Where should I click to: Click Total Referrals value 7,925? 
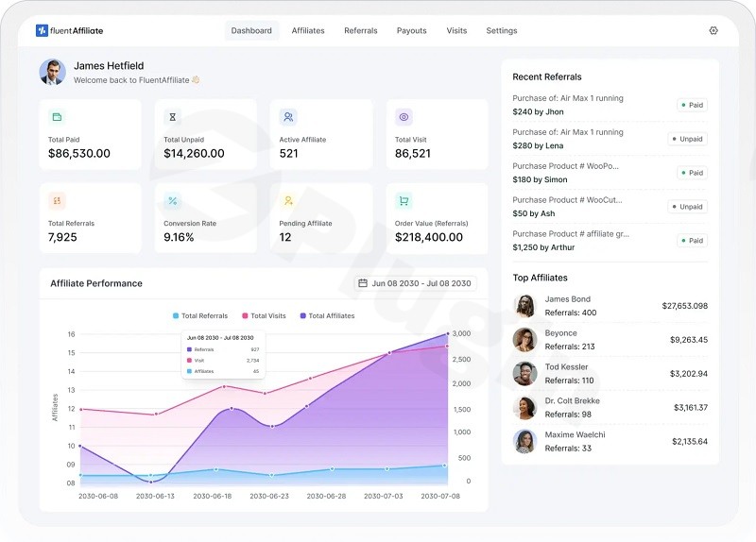coord(62,238)
